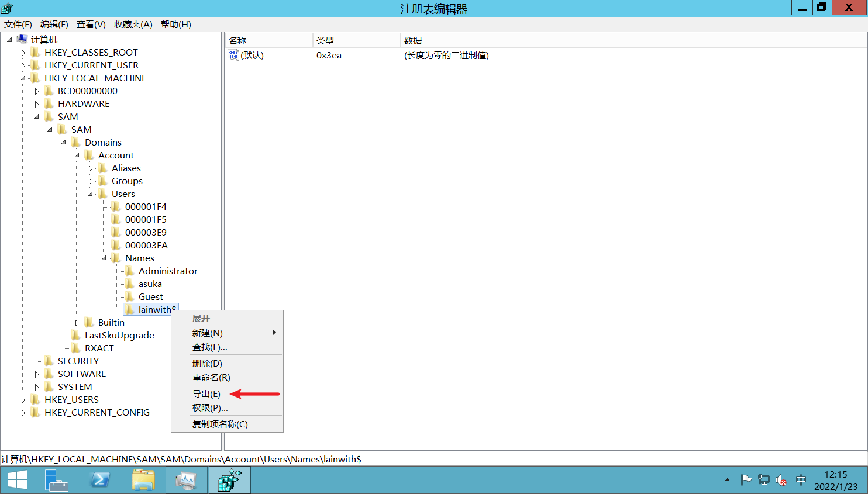The width and height of the screenshot is (868, 494).
Task: Choose 查找(F)... in context menu
Action: tap(227, 347)
